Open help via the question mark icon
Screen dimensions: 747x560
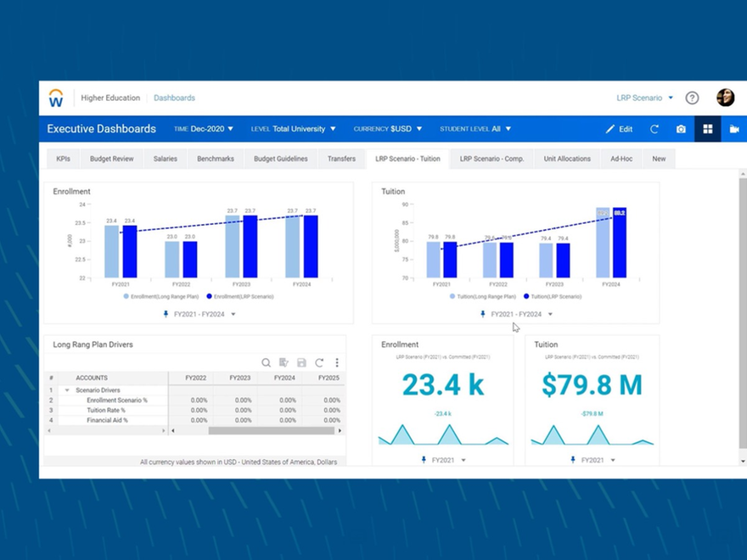[693, 98]
